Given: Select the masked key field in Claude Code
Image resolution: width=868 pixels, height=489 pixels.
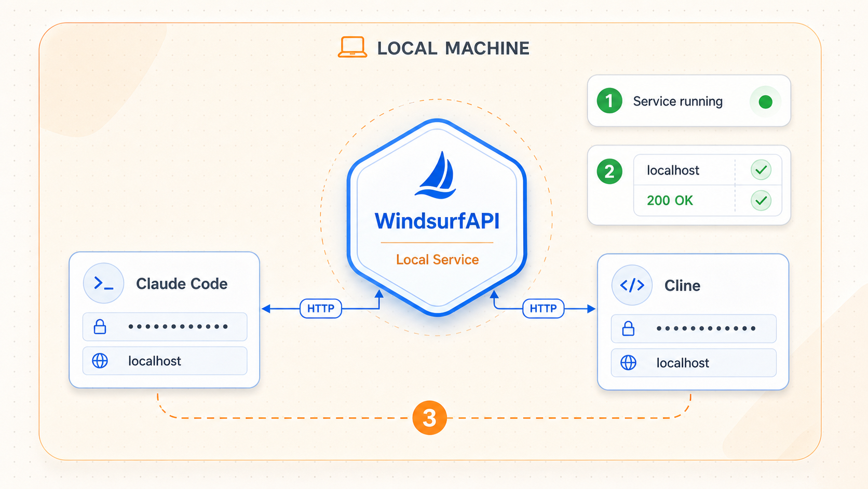Looking at the screenshot, I should pyautogui.click(x=165, y=327).
